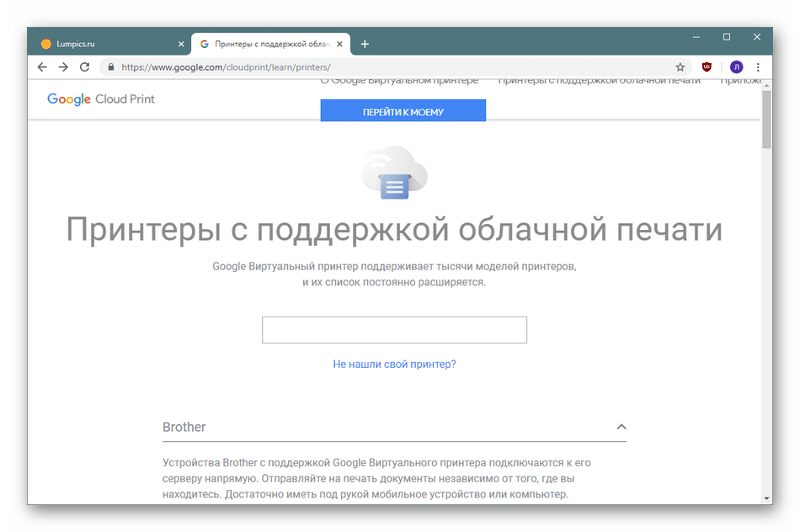Click the Google Cloud Print logo
This screenshot has height=532, width=800.
100,99
